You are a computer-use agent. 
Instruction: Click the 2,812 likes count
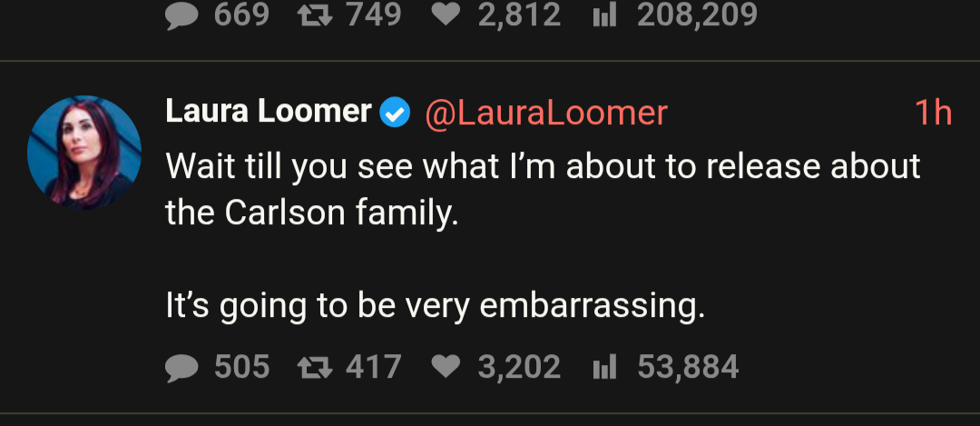click(519, 15)
